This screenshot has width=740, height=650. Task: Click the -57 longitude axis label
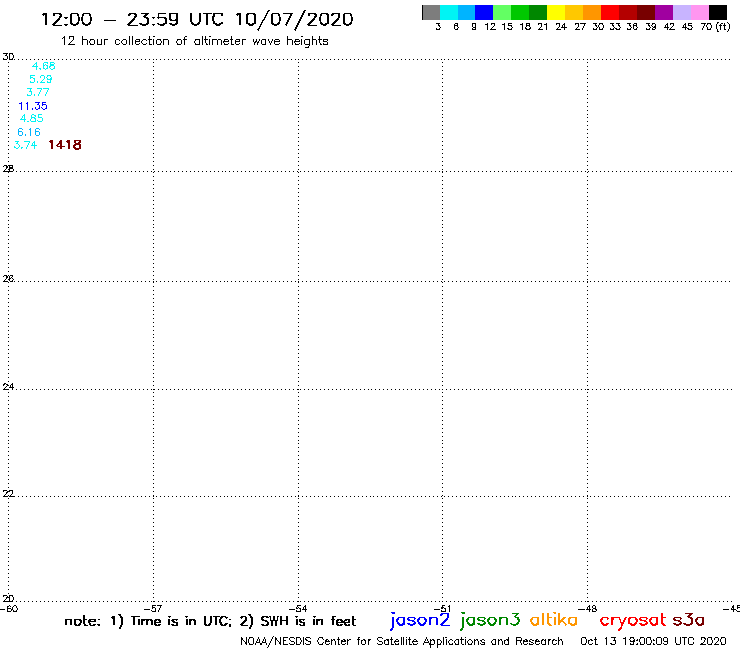pyautogui.click(x=153, y=609)
